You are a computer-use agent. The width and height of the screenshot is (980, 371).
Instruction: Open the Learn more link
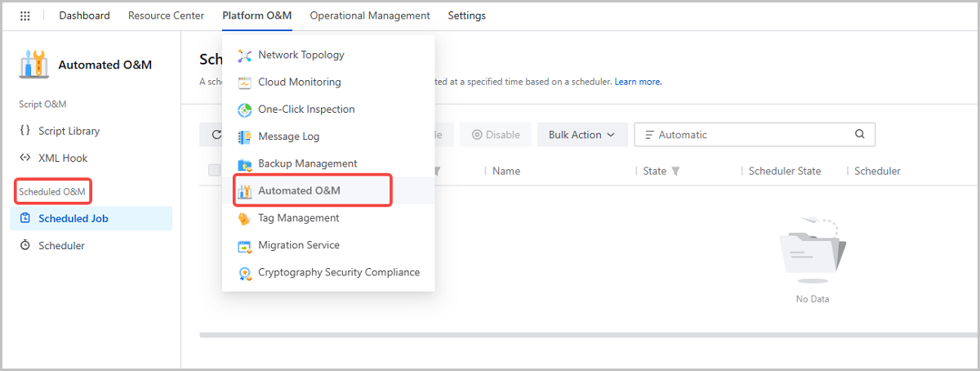pos(637,82)
